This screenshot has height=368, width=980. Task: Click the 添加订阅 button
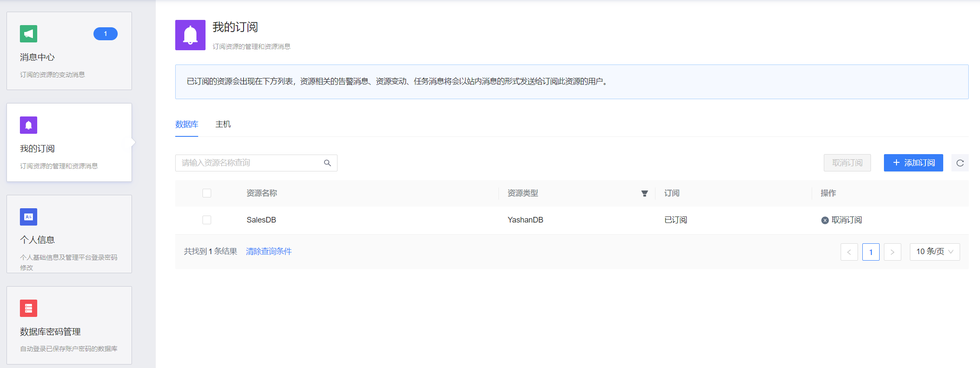[x=913, y=163]
